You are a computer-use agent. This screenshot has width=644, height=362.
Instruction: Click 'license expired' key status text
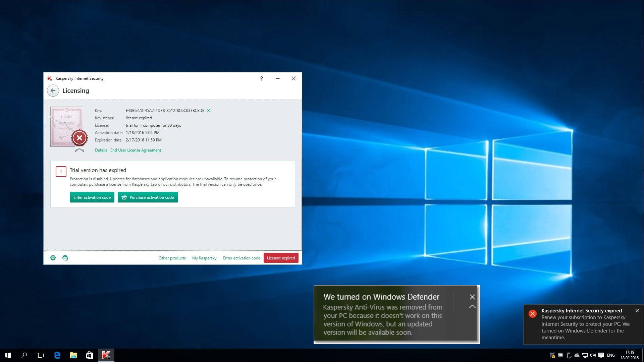[139, 118]
